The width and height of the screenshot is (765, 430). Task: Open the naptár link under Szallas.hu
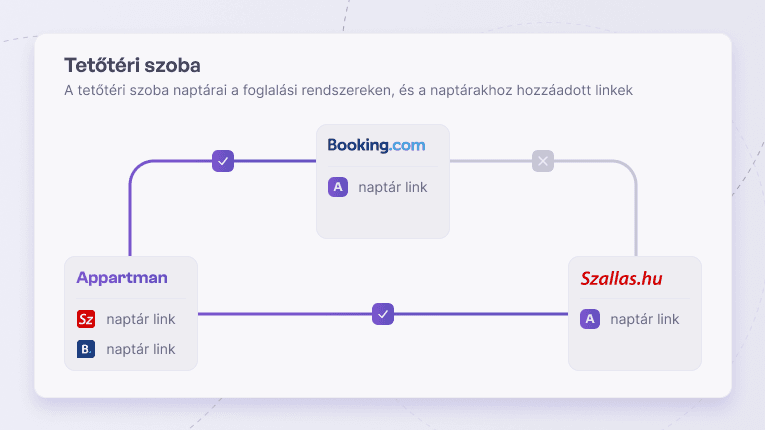coord(644,319)
